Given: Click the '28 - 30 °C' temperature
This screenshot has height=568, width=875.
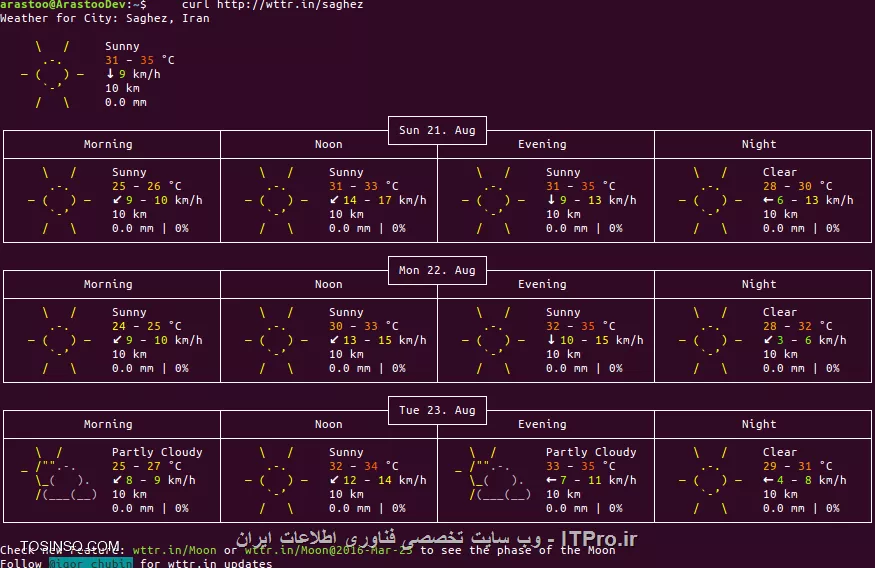Looking at the screenshot, I should pyautogui.click(x=797, y=186).
